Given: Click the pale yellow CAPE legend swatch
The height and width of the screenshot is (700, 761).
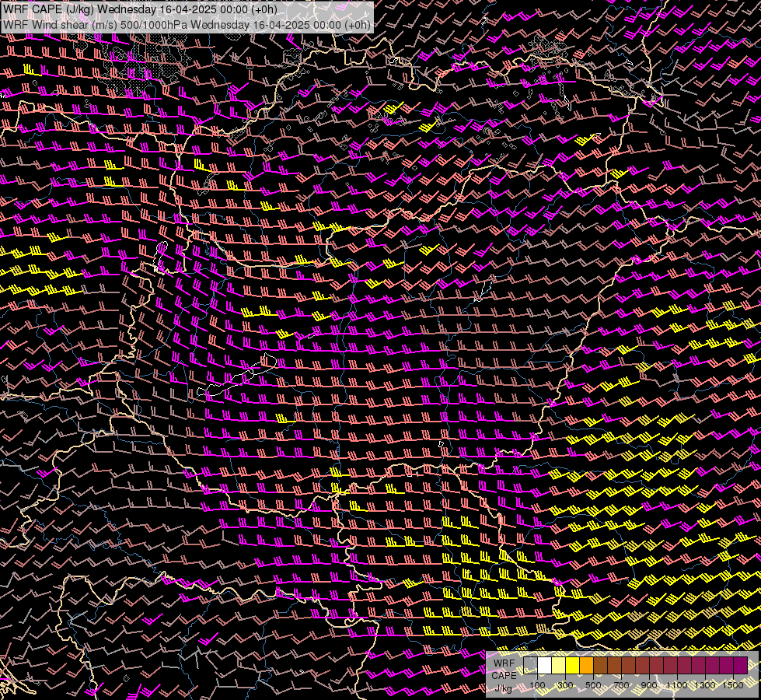Looking at the screenshot, I should 559,666.
